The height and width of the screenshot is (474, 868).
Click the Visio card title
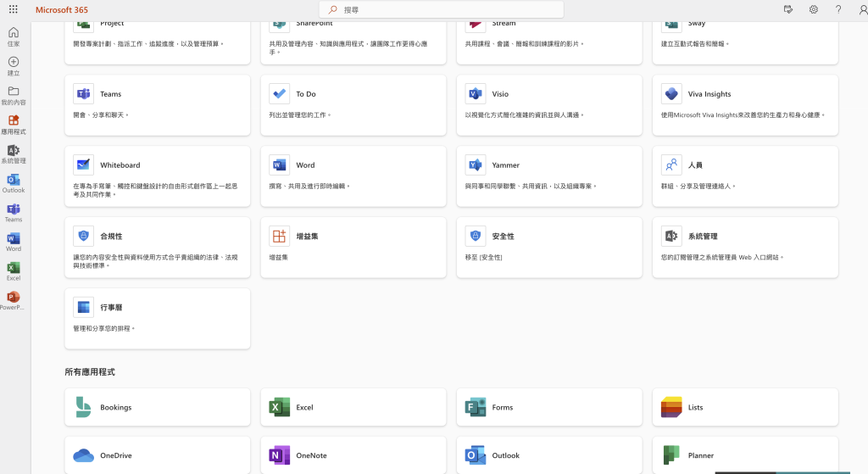[x=500, y=94]
